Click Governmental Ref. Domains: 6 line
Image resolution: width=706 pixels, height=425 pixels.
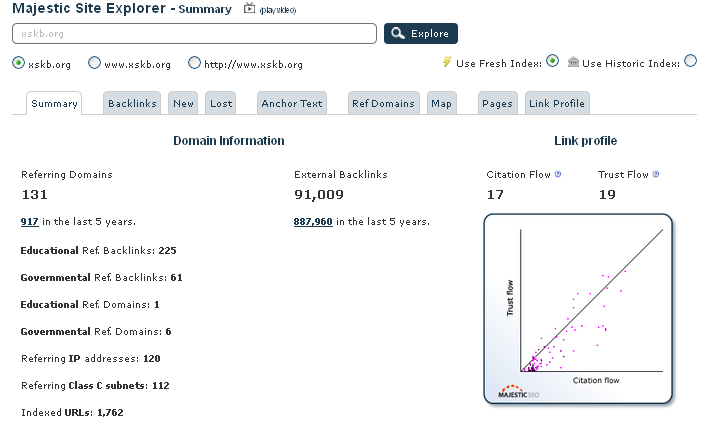96,331
